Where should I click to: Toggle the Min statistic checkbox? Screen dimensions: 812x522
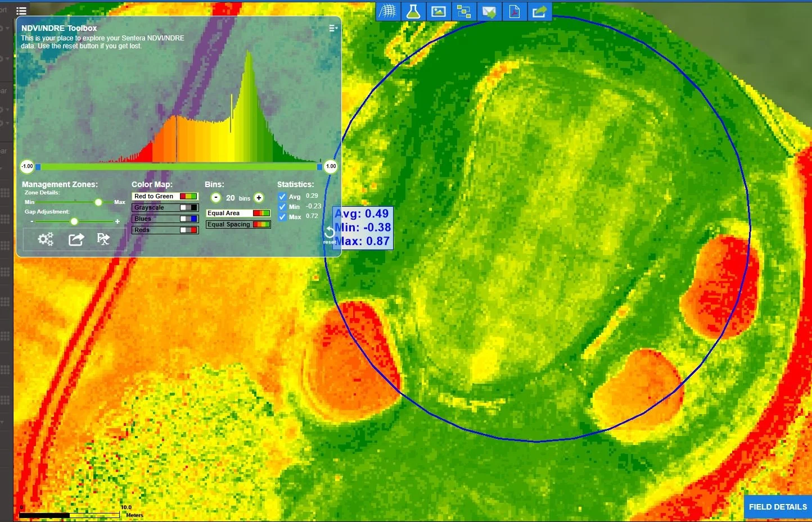(x=282, y=207)
